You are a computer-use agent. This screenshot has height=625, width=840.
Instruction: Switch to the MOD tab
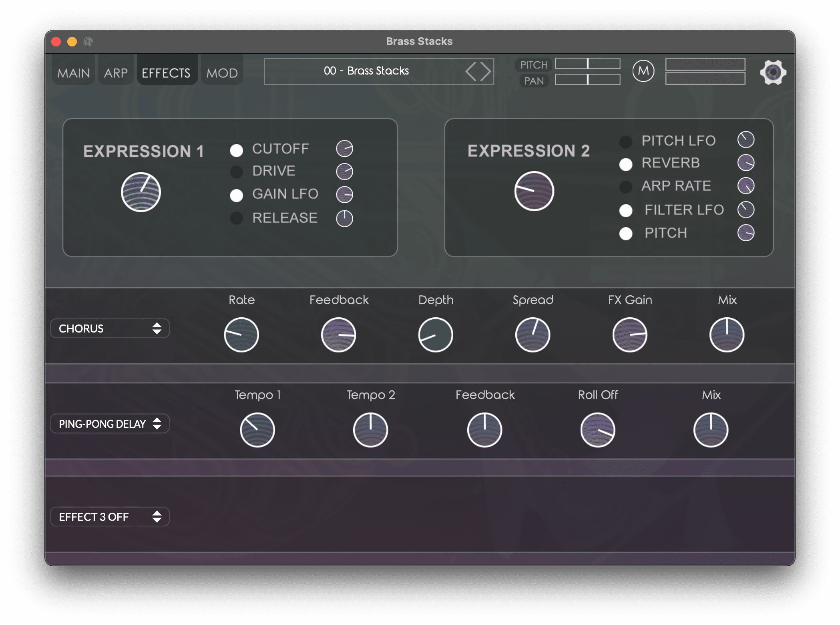(222, 73)
